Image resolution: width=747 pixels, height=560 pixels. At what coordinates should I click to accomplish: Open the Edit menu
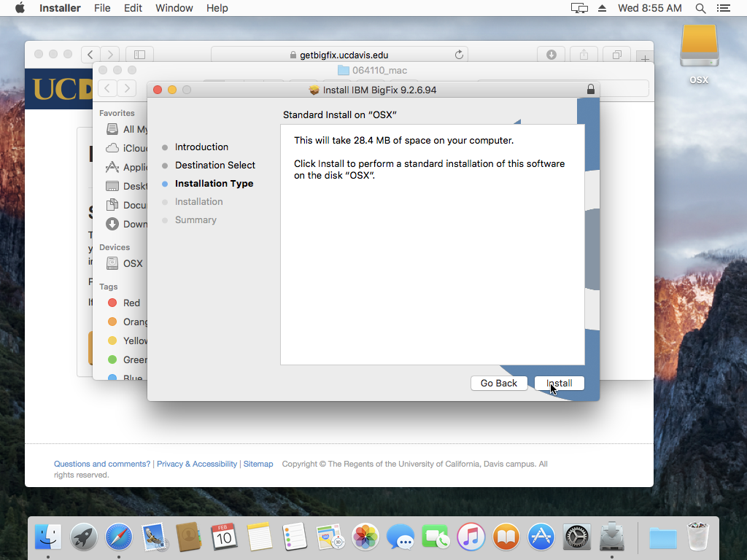(133, 8)
